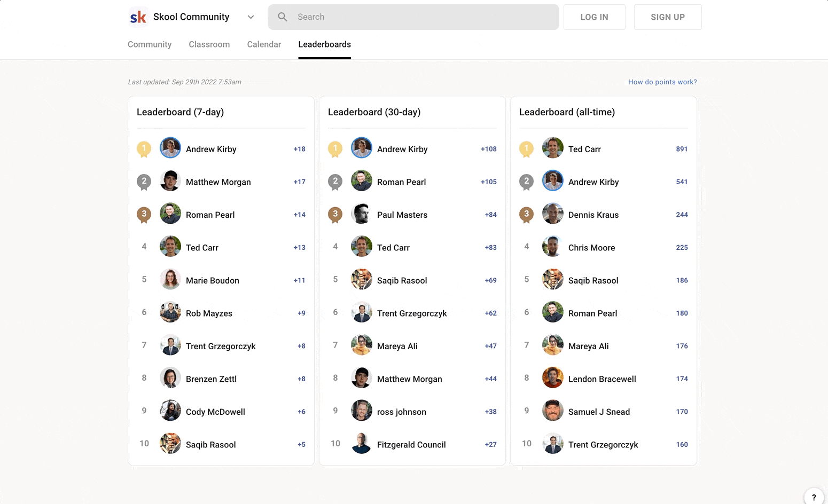Select the Leaderboards tab

click(x=324, y=44)
